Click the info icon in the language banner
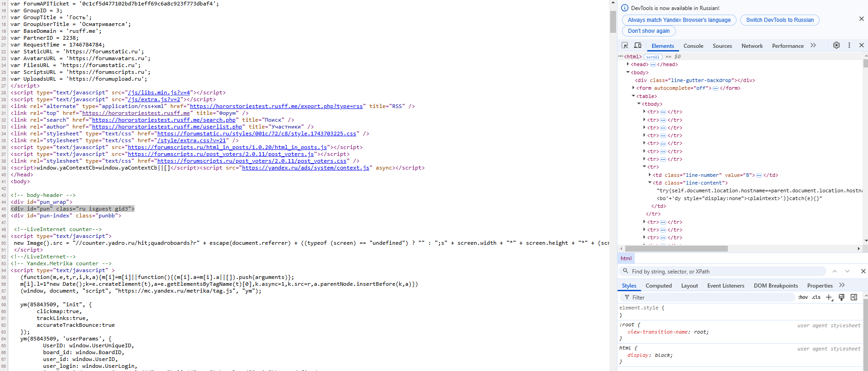Screen dimensions: 868x371 click(625, 8)
